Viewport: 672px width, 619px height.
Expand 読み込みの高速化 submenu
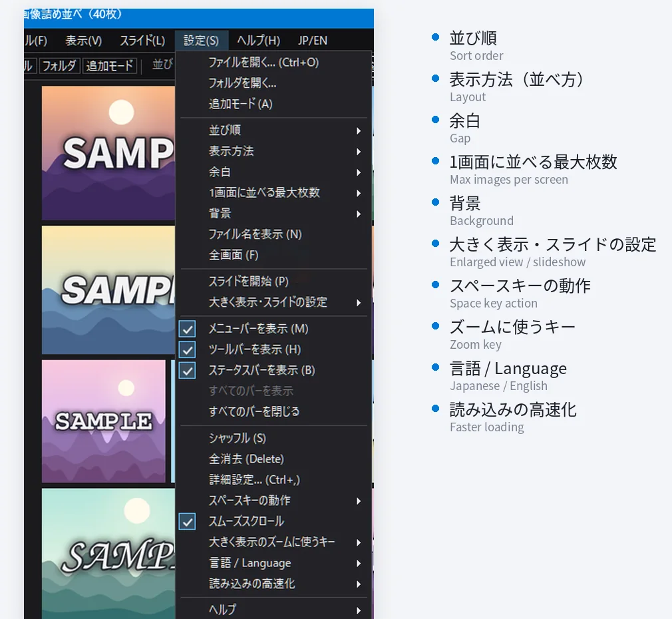273,584
